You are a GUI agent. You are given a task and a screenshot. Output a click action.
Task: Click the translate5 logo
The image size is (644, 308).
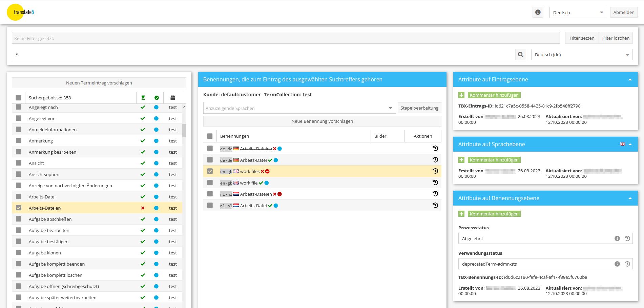20,12
